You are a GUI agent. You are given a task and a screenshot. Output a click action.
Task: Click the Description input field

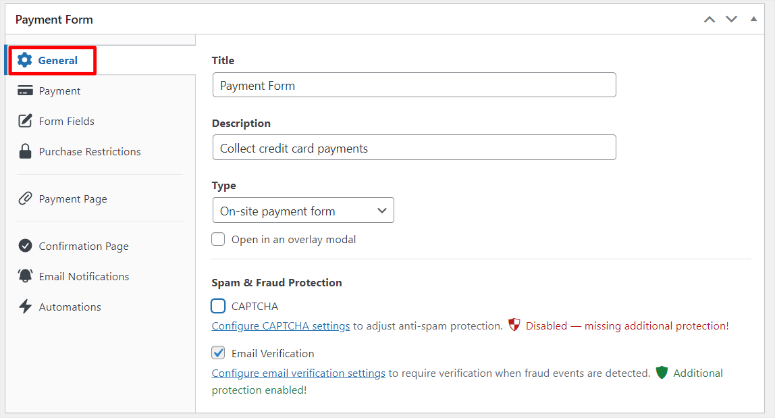tap(414, 147)
